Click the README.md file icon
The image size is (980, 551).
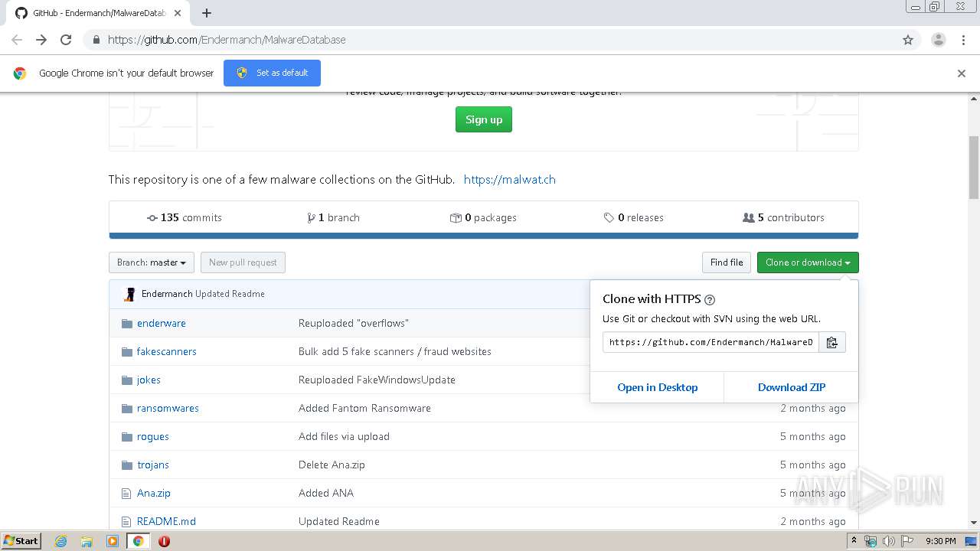point(126,522)
